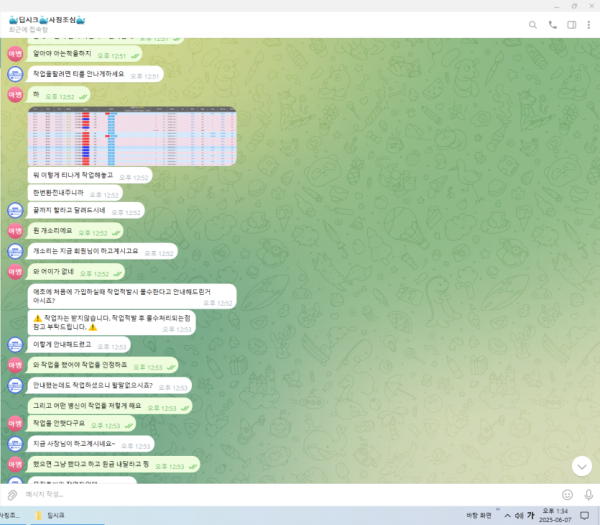The width and height of the screenshot is (600, 525).
Task: Toggle the right side info panel icon
Action: (572, 25)
